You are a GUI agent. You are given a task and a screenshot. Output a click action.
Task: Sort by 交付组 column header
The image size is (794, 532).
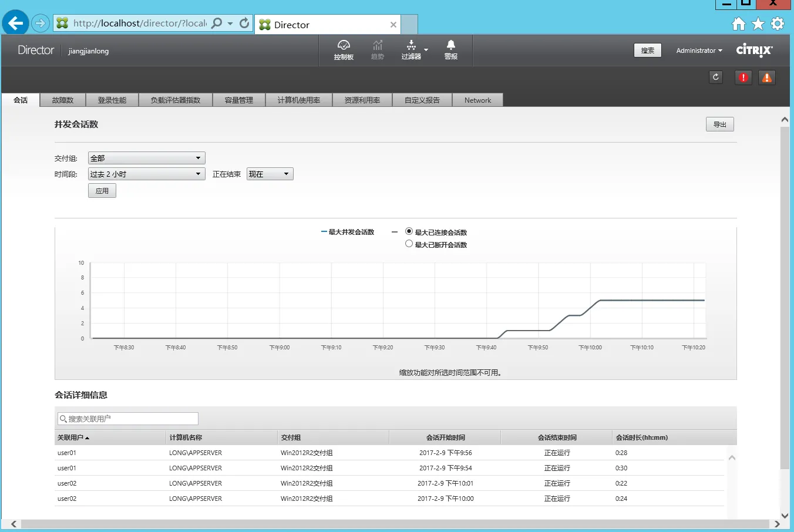tap(334, 437)
